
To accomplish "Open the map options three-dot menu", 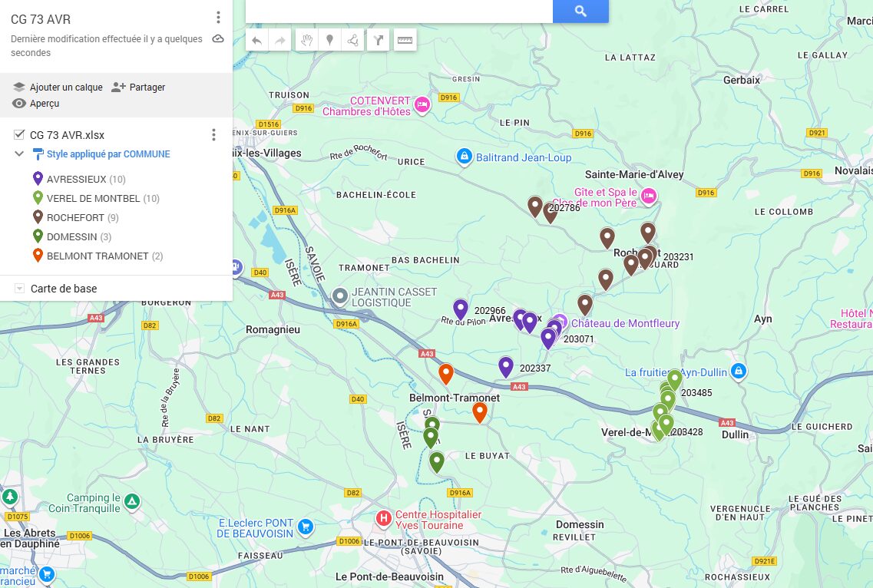I will pyautogui.click(x=218, y=18).
